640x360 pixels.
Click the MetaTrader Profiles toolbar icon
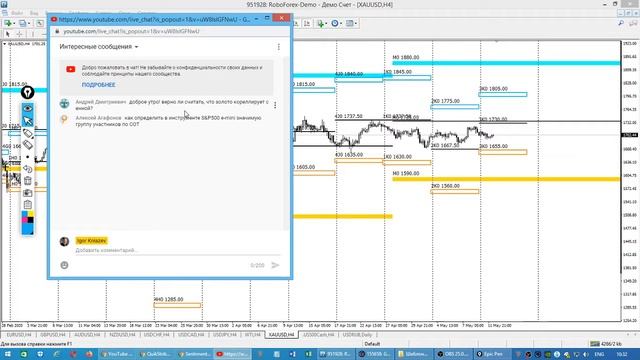click(x=23, y=23)
